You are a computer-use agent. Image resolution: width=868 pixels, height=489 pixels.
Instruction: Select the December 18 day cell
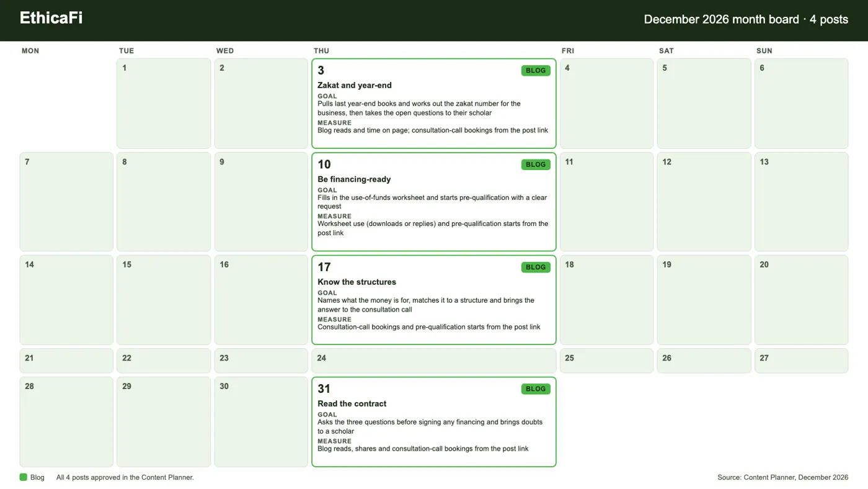click(607, 300)
